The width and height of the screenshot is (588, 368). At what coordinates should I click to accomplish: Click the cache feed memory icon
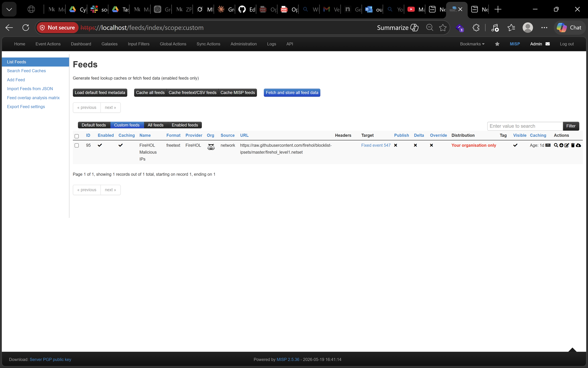click(x=548, y=145)
